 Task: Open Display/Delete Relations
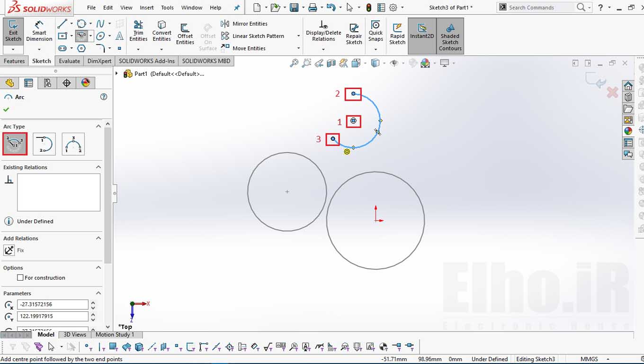[323, 31]
